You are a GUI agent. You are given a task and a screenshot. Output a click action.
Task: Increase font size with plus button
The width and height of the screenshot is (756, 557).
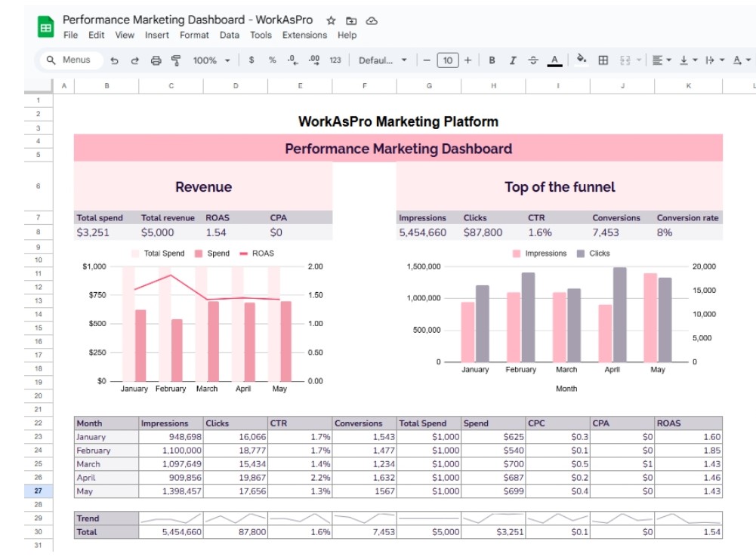(x=467, y=60)
